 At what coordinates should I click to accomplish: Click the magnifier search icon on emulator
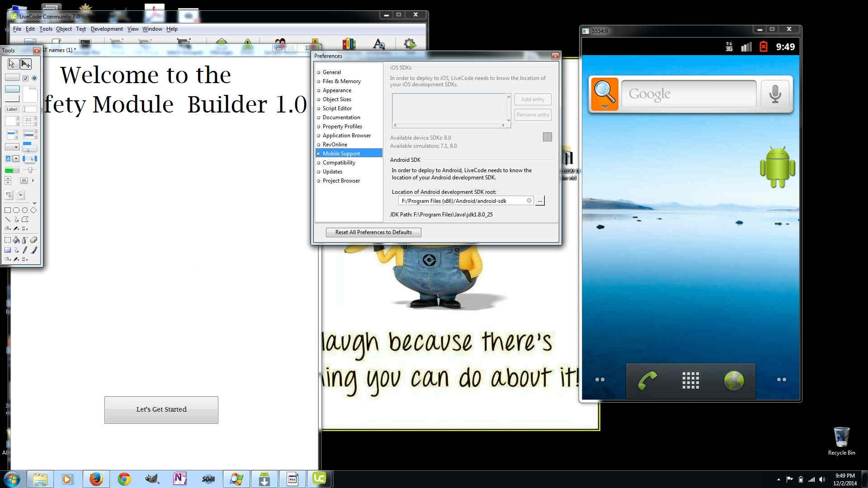pos(604,94)
